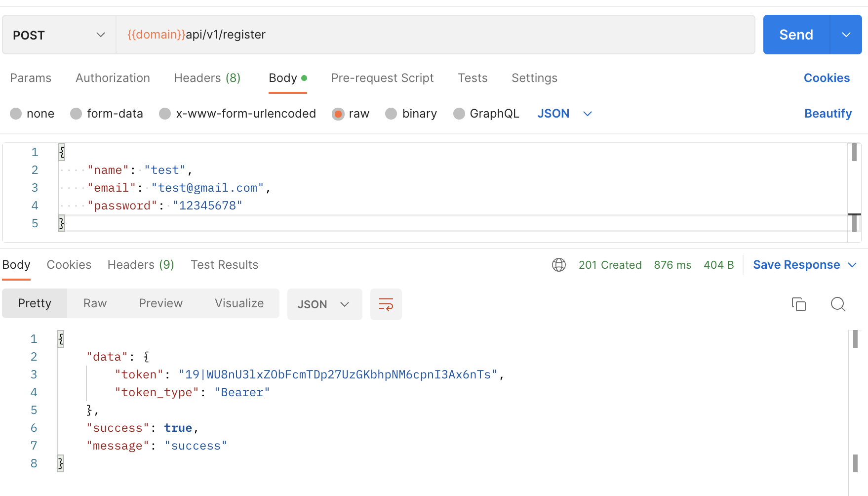This screenshot has width=868, height=496.
Task: Choose the GraphQL body type
Action: [x=459, y=114]
